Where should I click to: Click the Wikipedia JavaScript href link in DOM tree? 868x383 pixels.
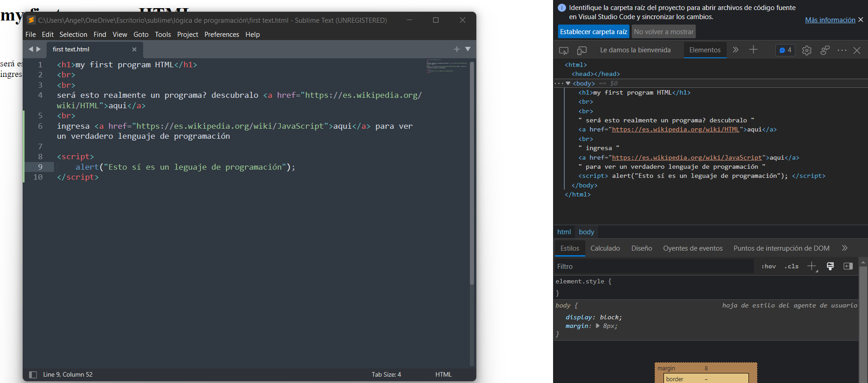[x=687, y=158]
